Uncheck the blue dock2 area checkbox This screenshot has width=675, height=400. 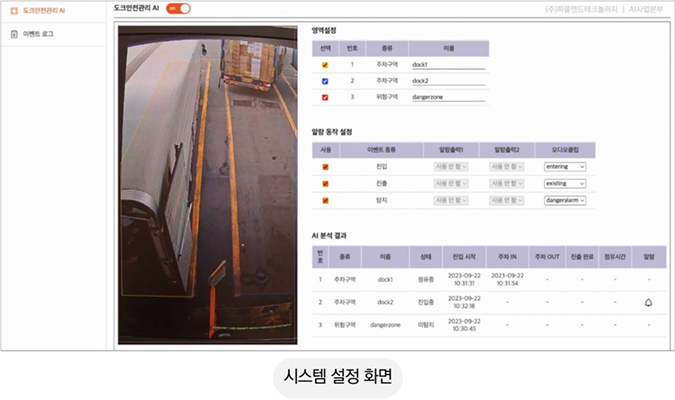tap(325, 81)
